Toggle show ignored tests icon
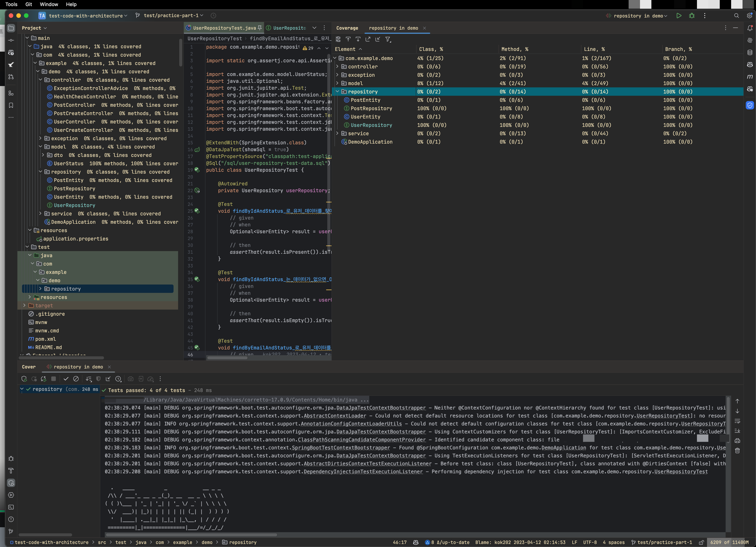Image resolution: width=756 pixels, height=547 pixels. click(x=76, y=379)
